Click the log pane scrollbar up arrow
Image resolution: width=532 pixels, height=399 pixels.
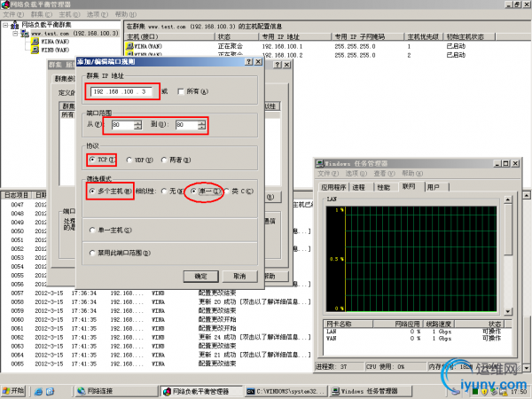(x=527, y=195)
